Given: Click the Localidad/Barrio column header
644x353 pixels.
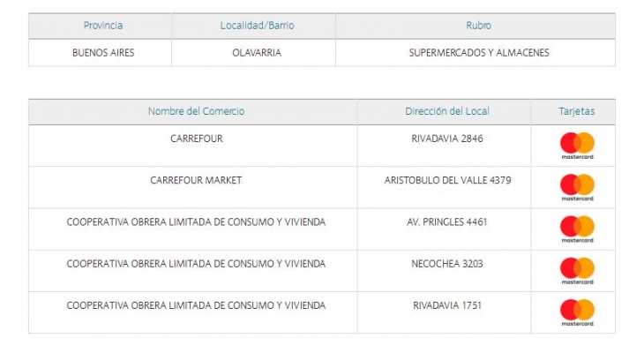Looking at the screenshot, I should coord(257,26).
